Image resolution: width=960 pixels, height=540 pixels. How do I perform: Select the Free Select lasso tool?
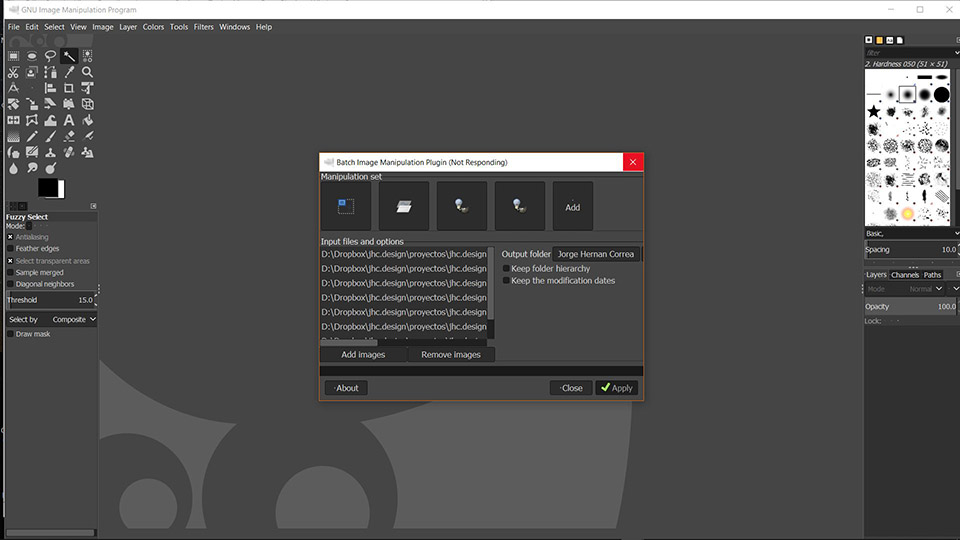point(50,56)
